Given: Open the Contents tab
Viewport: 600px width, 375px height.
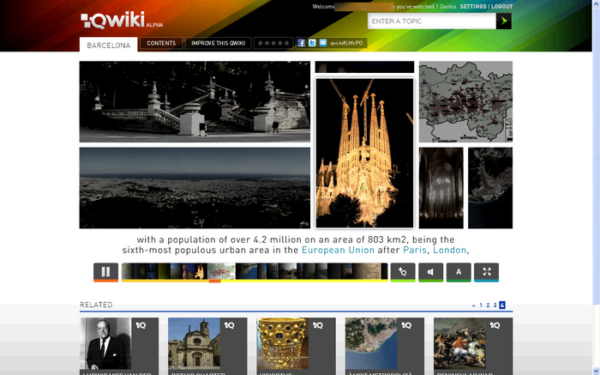Looking at the screenshot, I should 161,43.
